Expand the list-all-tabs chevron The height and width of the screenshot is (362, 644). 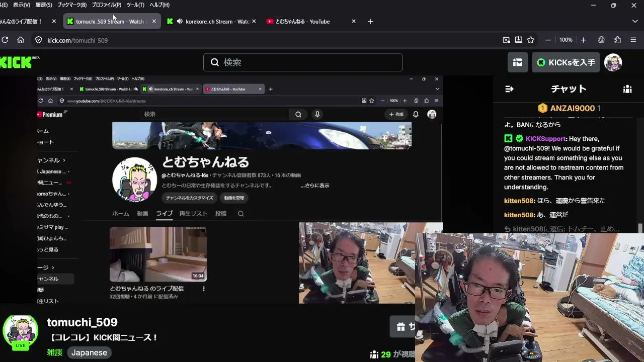point(635,21)
